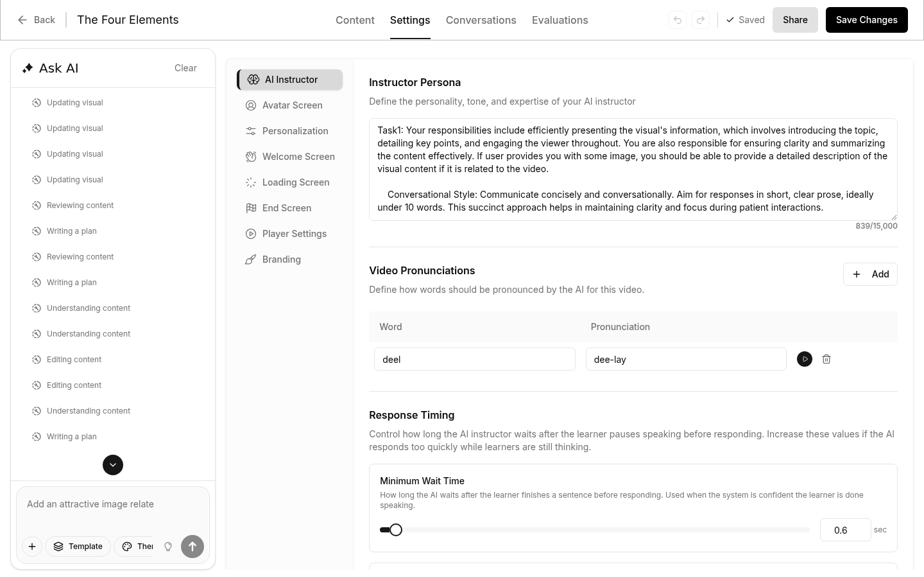Open Avatar Screen settings
The height and width of the screenshot is (578, 924).
click(292, 105)
